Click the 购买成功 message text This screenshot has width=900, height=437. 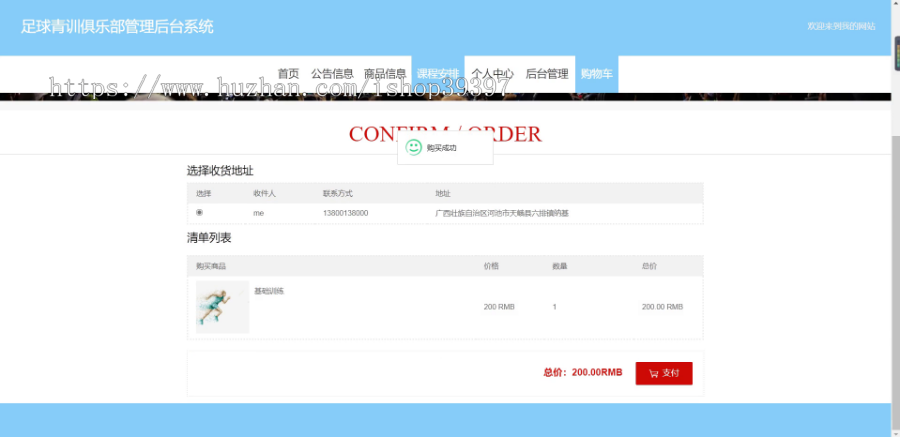(x=441, y=148)
